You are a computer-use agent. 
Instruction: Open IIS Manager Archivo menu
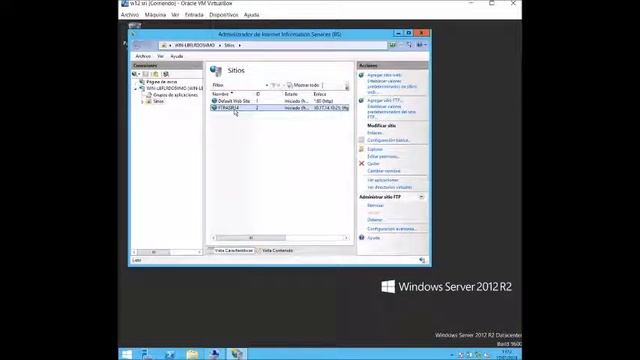(x=143, y=56)
